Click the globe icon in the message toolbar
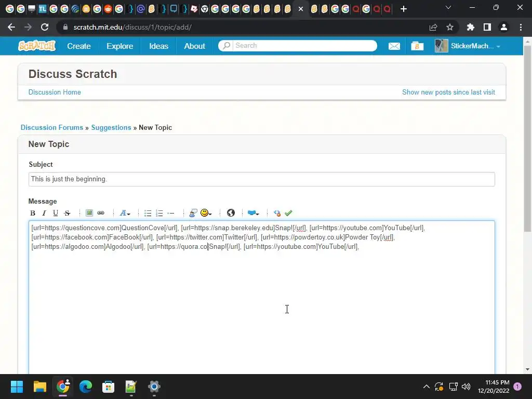Viewport: 532px width, 399px height. tap(231, 213)
